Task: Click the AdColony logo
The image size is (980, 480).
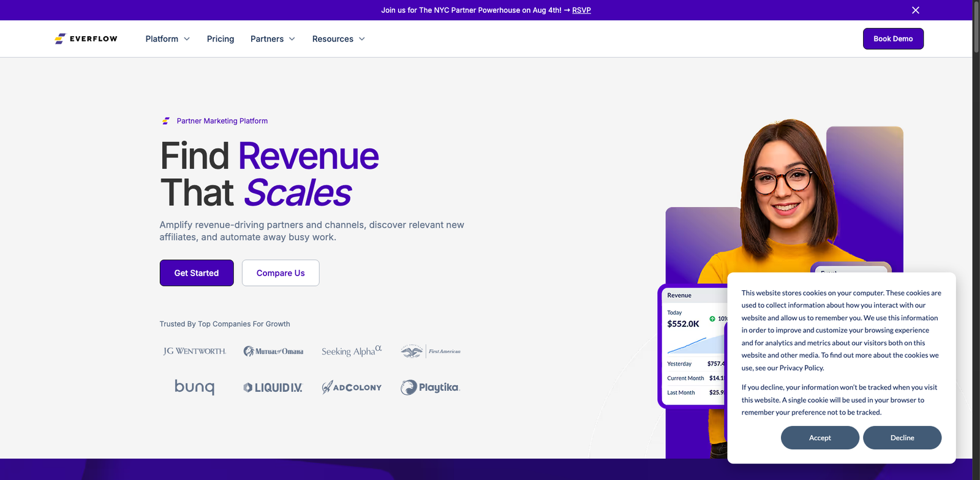Action: point(352,387)
